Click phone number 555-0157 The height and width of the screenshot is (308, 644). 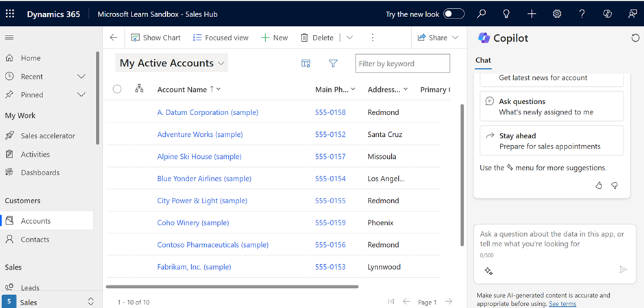[330, 157]
